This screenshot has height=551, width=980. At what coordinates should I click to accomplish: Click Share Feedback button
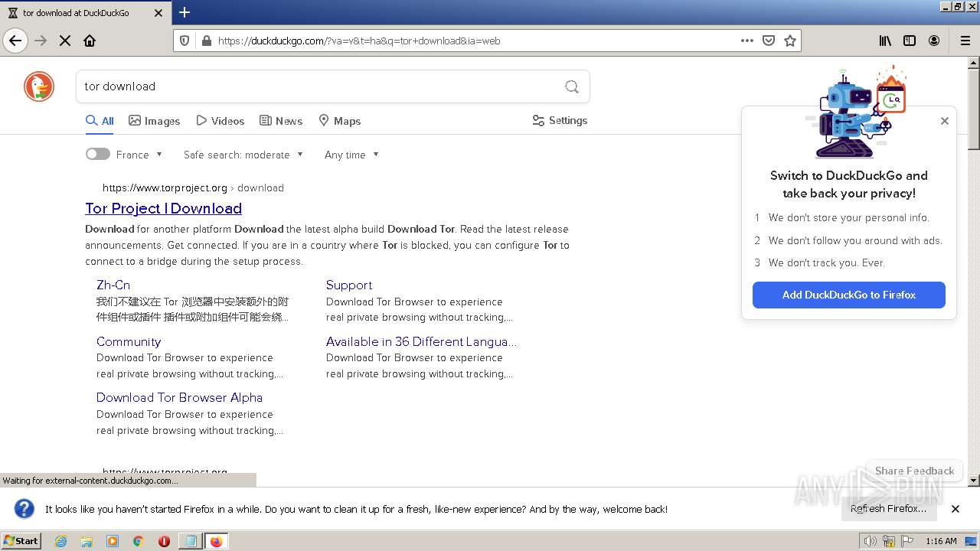914,471
